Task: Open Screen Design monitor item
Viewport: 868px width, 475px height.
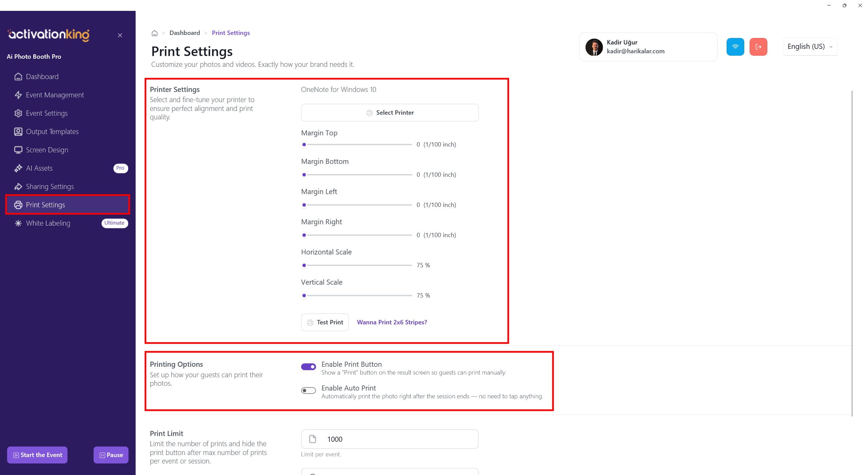Action: 47,150
